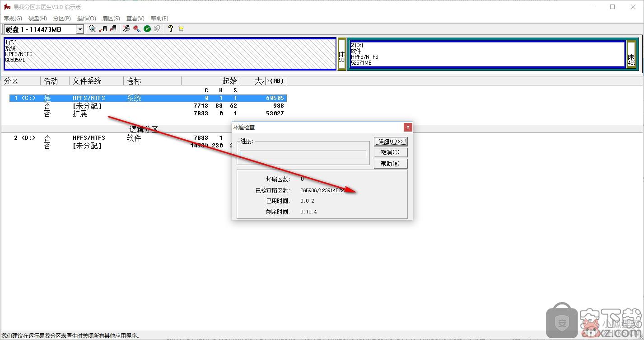Click the app logo icon in title bar

7,7
